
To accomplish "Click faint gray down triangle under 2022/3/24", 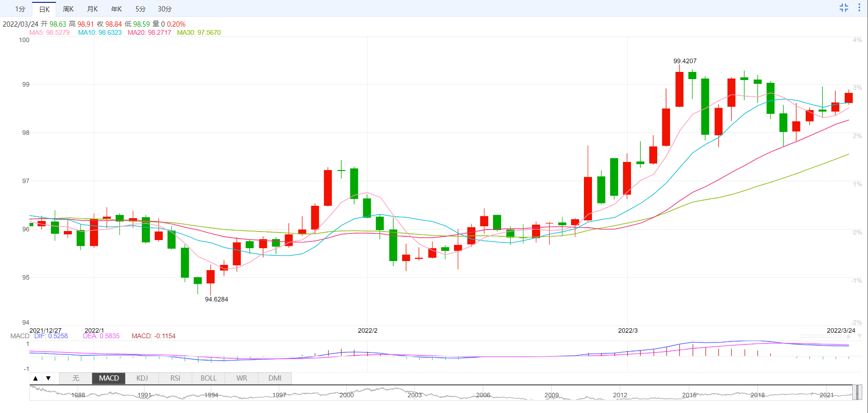I will tap(859, 336).
